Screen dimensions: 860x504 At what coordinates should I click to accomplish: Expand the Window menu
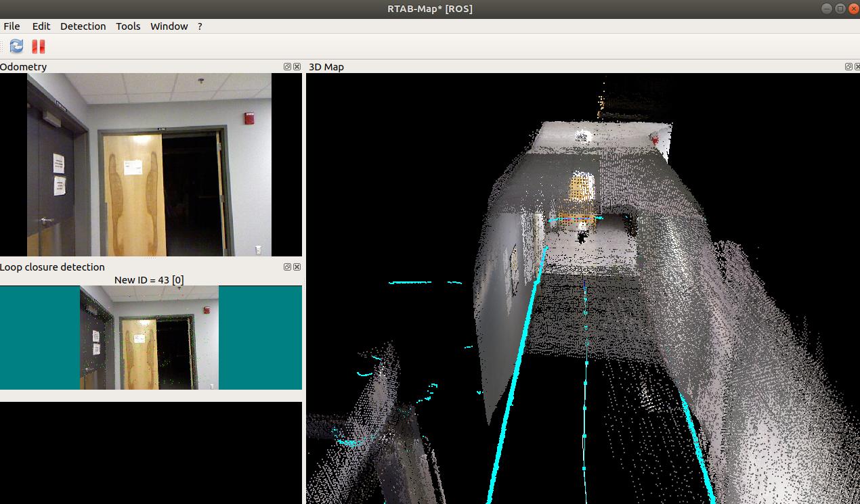pyautogui.click(x=169, y=26)
